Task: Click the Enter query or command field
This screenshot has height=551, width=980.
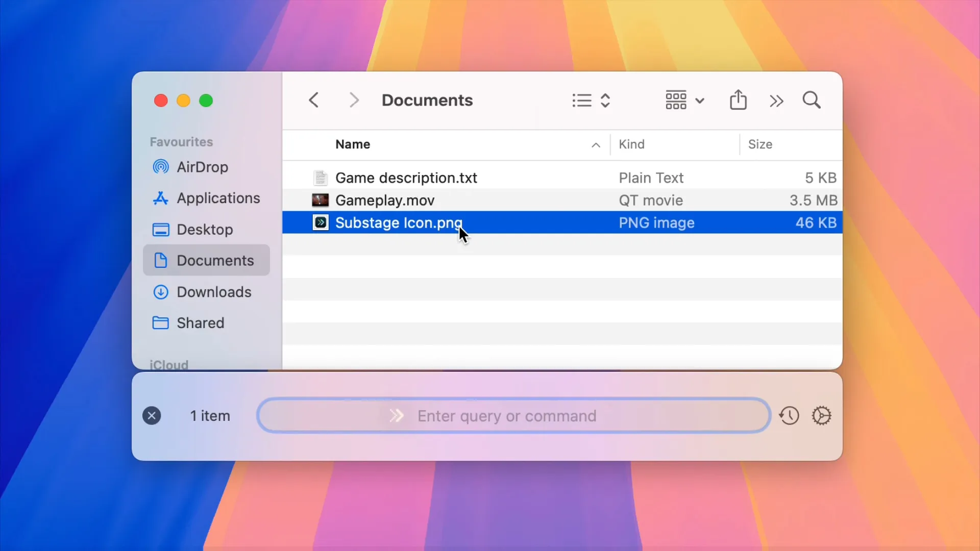Action: tap(510, 416)
